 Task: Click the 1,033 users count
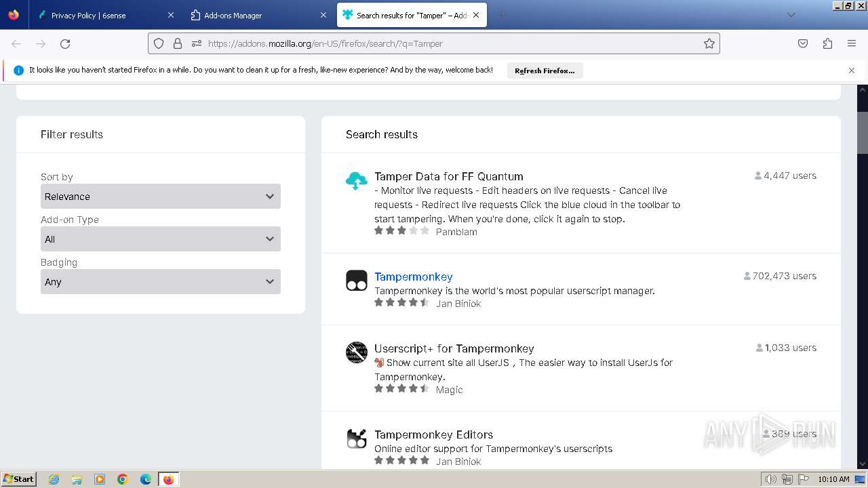coord(786,348)
